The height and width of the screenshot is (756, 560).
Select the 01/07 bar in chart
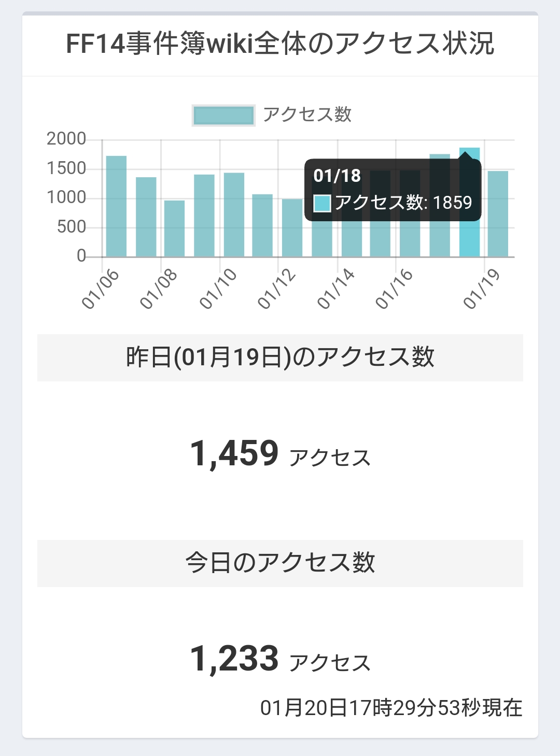pos(146,217)
